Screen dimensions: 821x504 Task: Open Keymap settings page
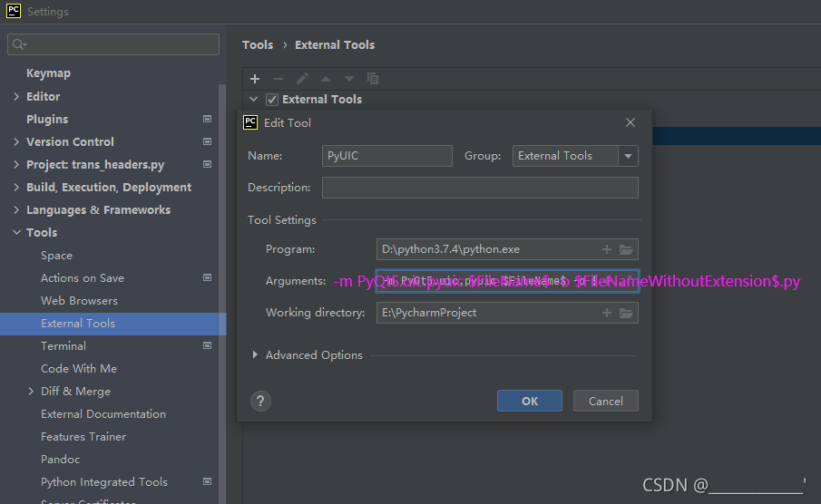48,73
